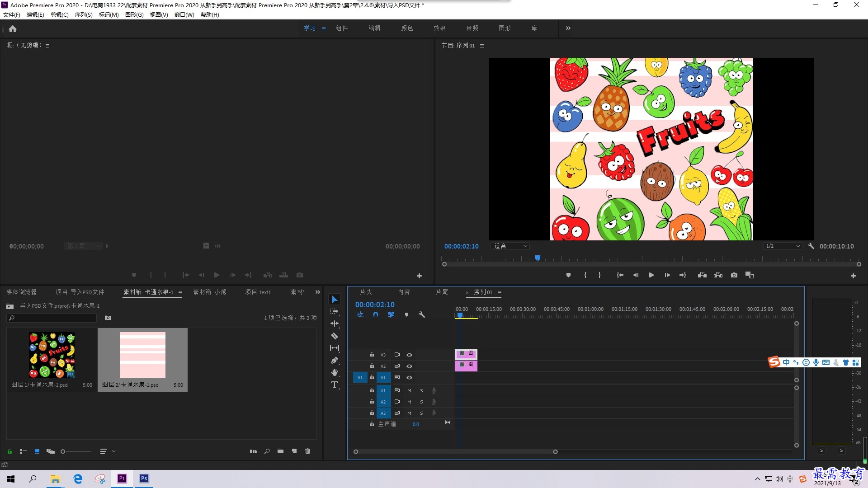Click the timeline horizontal zoom scrollbar
The height and width of the screenshot is (488, 868).
[456, 452]
